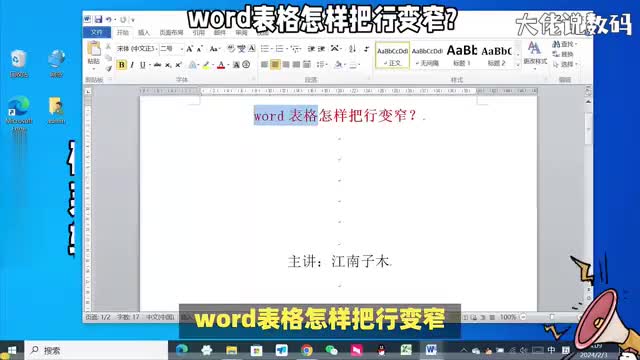Apply the No Spacing style
The height and width of the screenshot is (360, 640).
427,56
